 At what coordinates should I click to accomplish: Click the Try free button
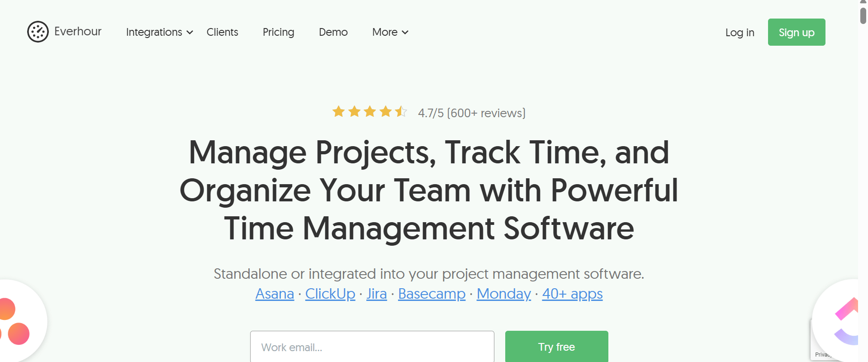tap(556, 347)
